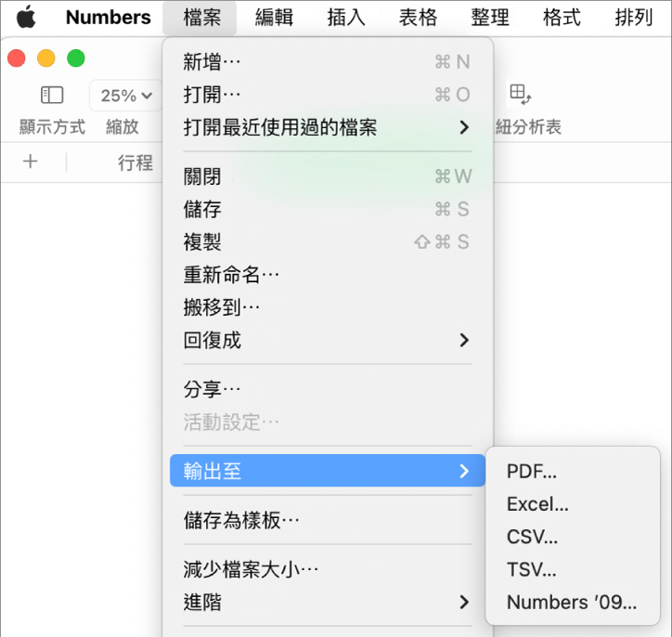Open the 格式 menu
The image size is (672, 637).
click(x=562, y=18)
